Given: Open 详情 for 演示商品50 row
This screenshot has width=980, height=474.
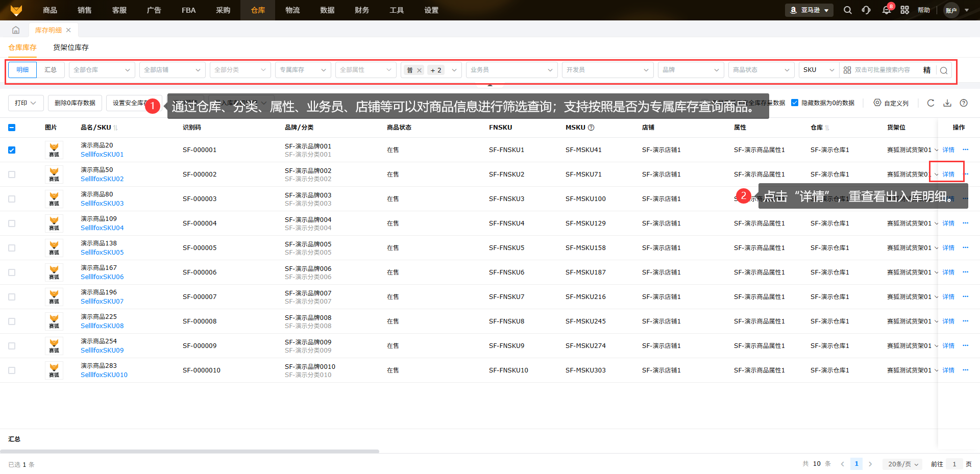Looking at the screenshot, I should click(x=948, y=174).
